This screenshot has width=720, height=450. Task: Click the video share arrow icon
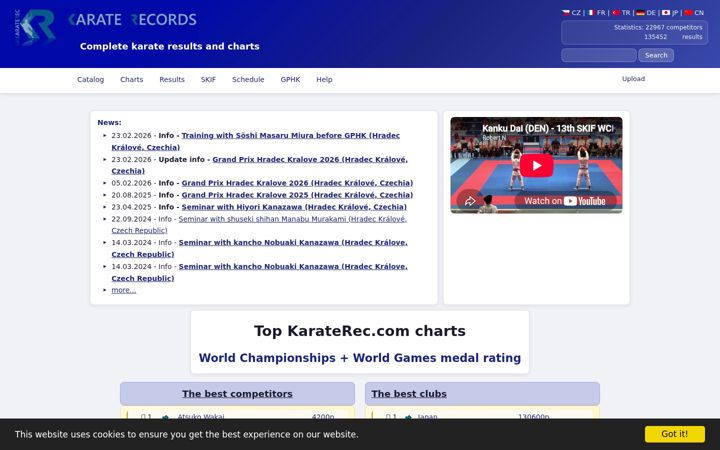pyautogui.click(x=470, y=201)
